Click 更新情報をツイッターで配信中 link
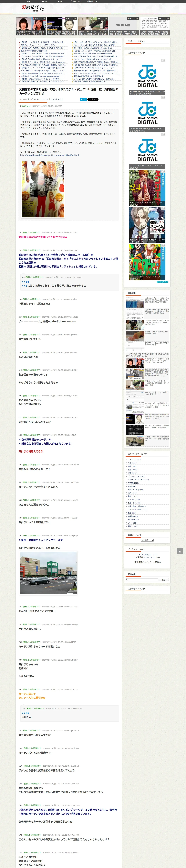Viewport: 186px width, 868px height. 147,562
